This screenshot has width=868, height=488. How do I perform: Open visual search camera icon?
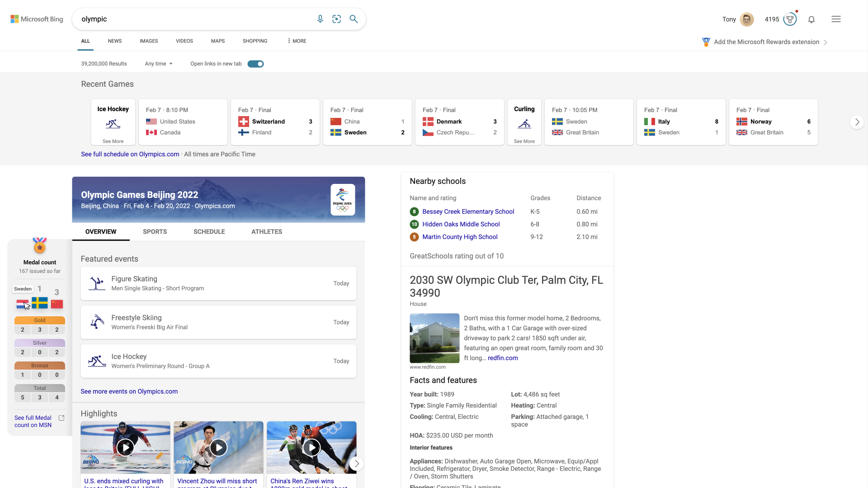coord(336,19)
